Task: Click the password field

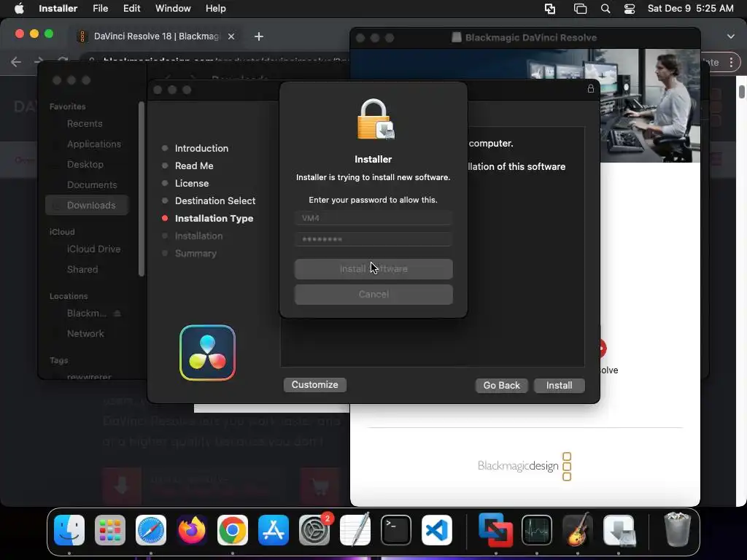Action: [x=373, y=239]
